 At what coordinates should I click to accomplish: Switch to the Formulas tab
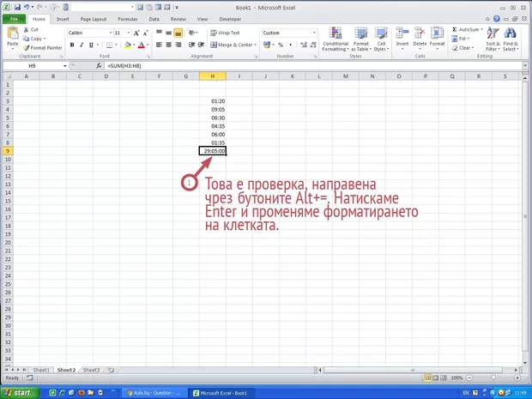point(128,20)
